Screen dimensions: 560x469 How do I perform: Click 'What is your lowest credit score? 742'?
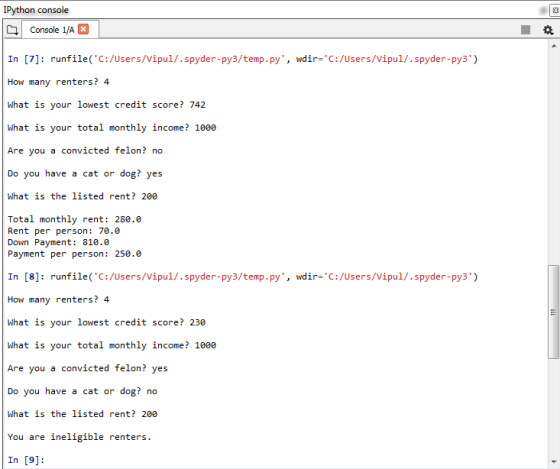coord(106,105)
